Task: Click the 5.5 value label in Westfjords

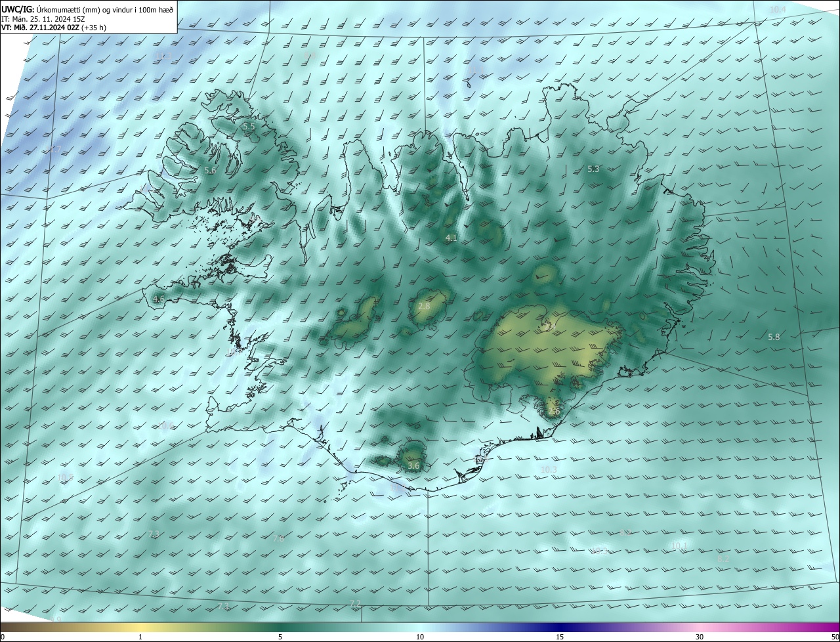Action: click(249, 126)
